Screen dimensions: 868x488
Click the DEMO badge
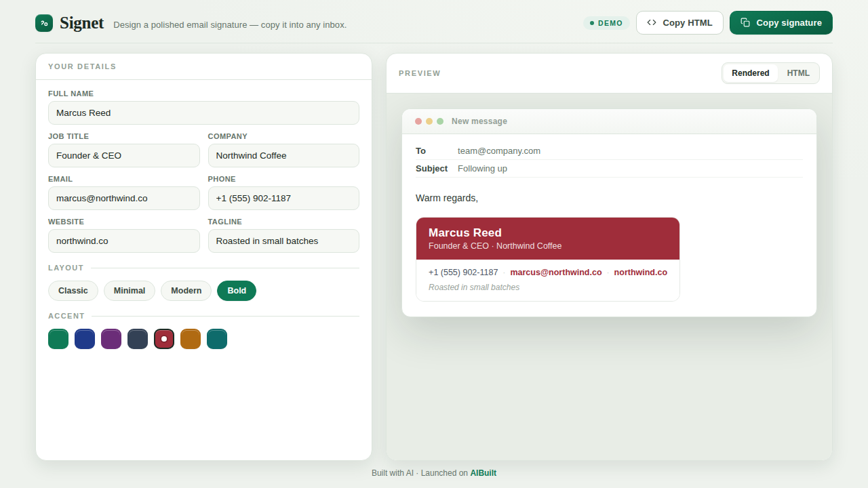coord(606,23)
